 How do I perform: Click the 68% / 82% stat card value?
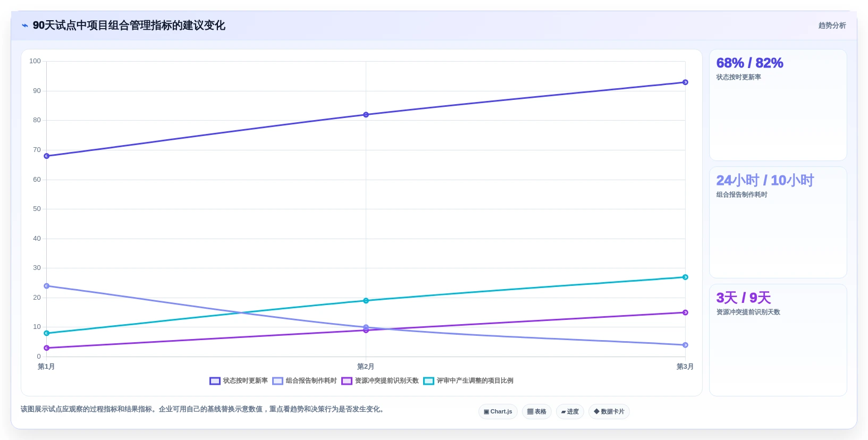[x=749, y=63]
